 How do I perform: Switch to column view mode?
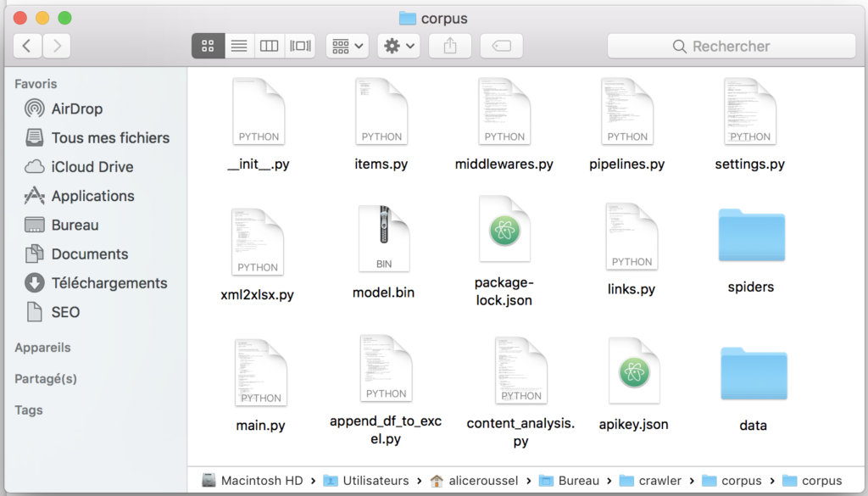pyautogui.click(x=269, y=46)
